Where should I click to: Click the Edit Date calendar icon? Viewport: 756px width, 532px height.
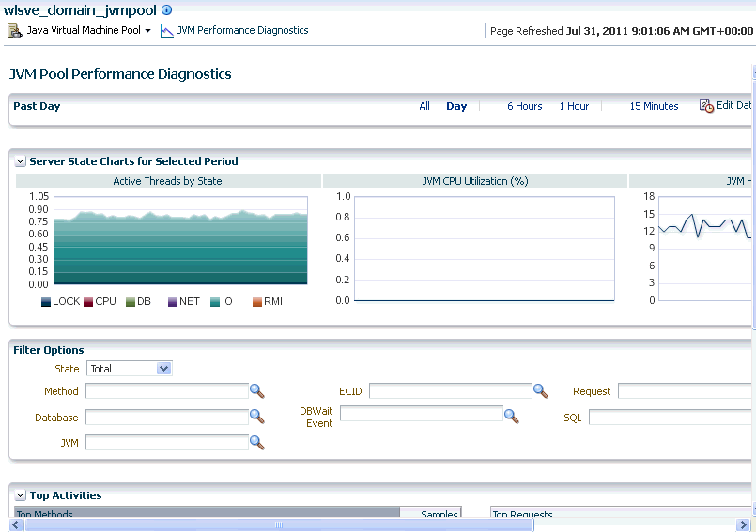coord(706,105)
